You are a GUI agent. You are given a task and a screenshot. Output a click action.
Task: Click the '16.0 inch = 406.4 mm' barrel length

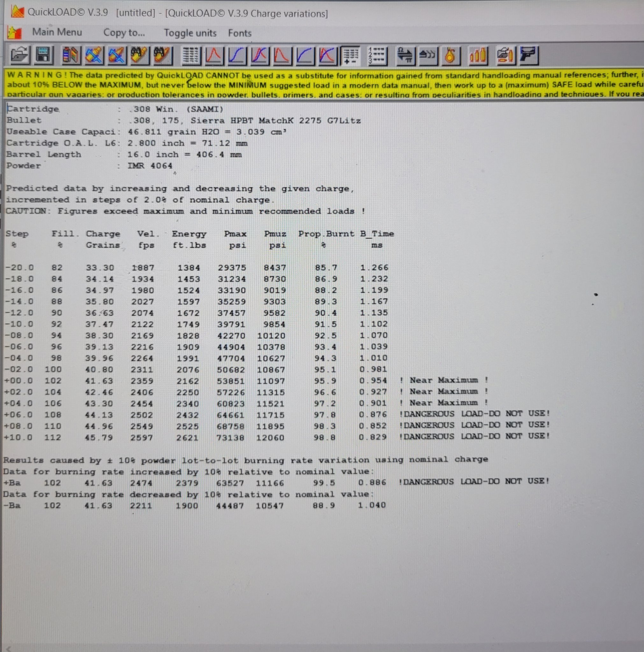click(184, 154)
